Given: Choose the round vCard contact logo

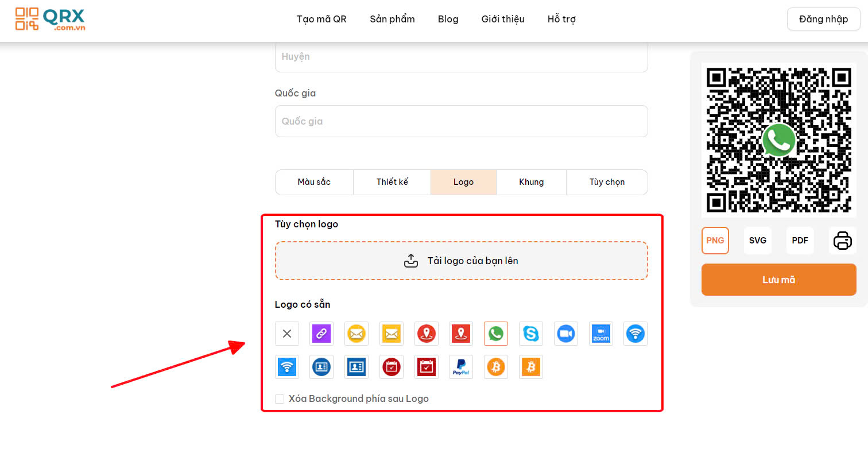Looking at the screenshot, I should (x=321, y=367).
